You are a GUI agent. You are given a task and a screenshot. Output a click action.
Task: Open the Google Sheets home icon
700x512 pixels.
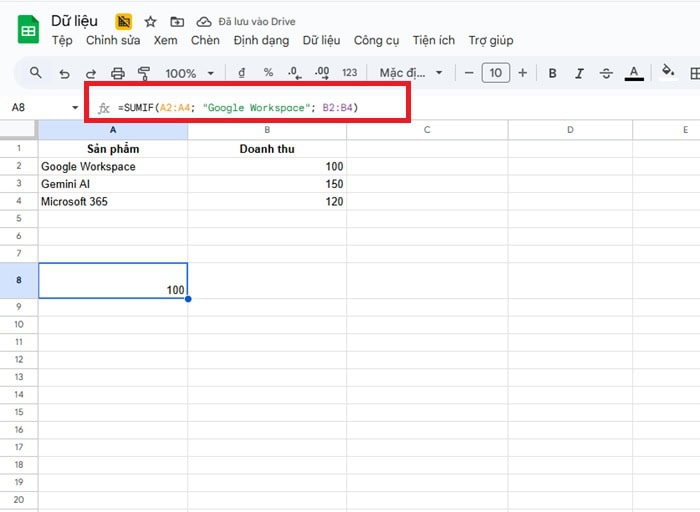point(28,30)
